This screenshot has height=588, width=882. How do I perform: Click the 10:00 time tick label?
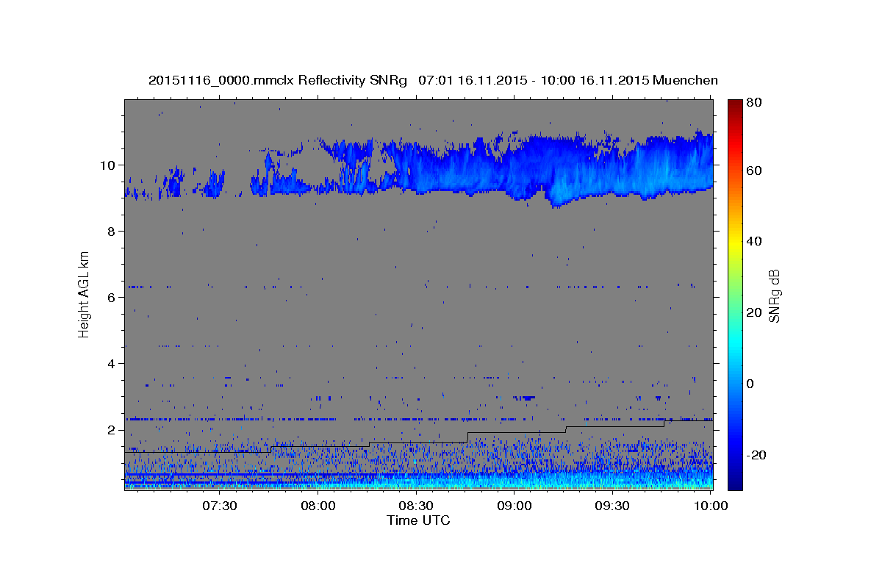[711, 506]
